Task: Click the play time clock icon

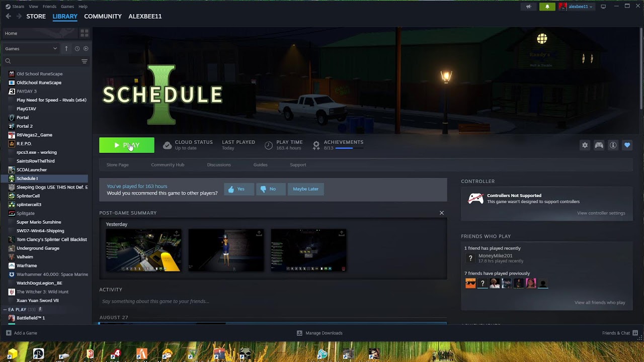Action: [x=269, y=145]
